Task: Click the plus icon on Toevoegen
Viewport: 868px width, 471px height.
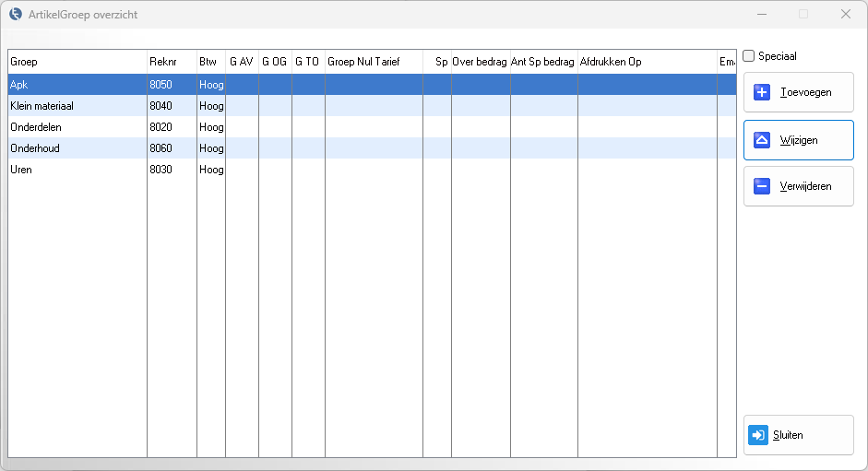Action: 762,92
